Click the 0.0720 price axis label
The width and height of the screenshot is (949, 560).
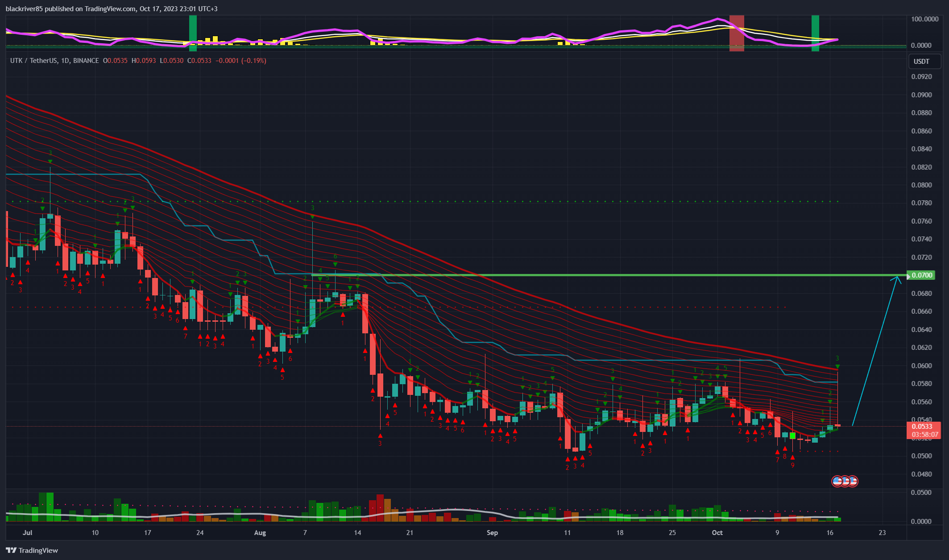click(922, 257)
